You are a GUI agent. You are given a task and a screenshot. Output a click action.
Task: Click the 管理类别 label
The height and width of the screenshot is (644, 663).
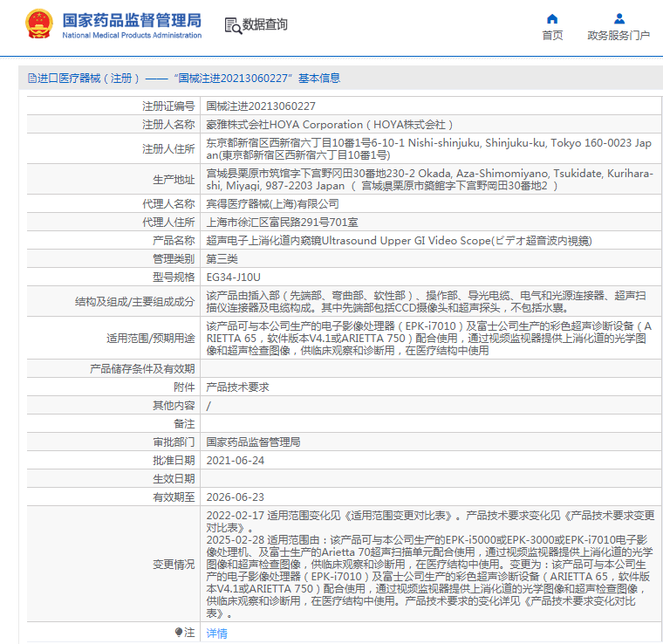[x=174, y=259]
